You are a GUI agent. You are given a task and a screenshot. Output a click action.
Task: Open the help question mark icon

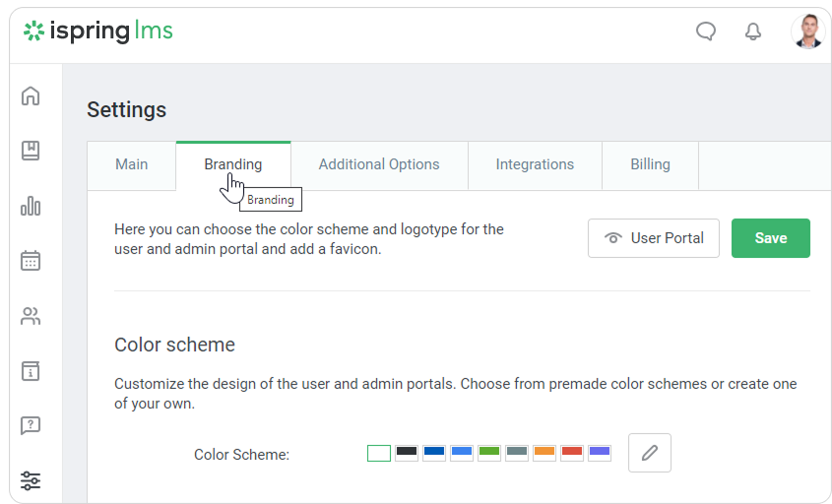[x=31, y=426]
